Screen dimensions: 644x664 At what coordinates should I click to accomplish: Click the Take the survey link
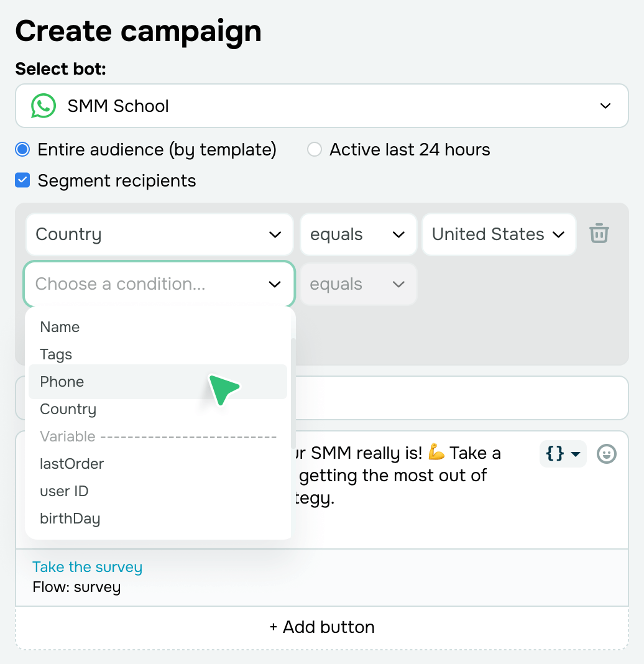click(87, 566)
